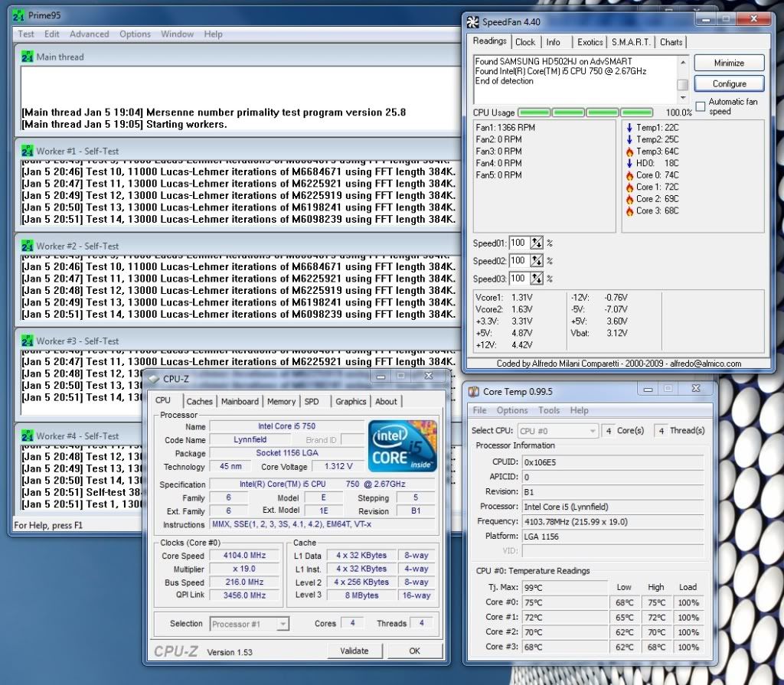The image size is (784, 685).
Task: Click the Prime95 title bar icon
Action: pyautogui.click(x=18, y=15)
